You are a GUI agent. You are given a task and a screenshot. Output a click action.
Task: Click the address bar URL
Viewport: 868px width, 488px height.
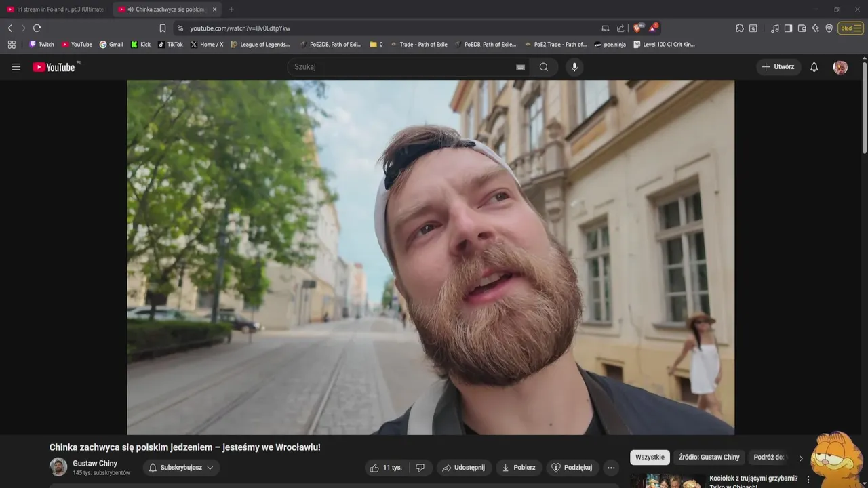(240, 28)
